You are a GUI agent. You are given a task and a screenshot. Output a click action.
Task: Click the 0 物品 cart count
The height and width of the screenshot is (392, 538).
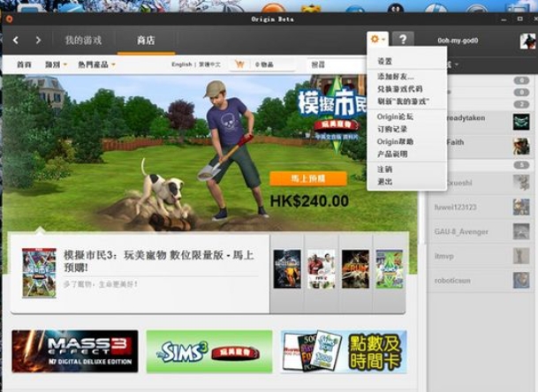pyautogui.click(x=264, y=64)
